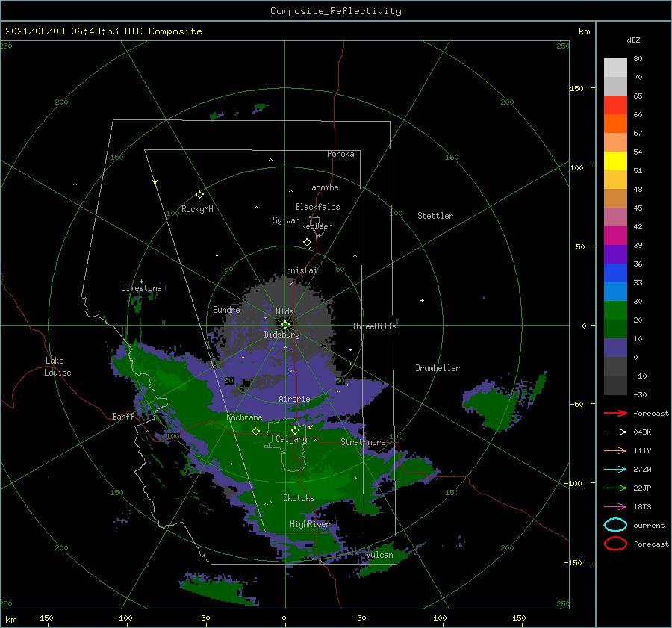672x628 pixels.
Task: Click the 150 km label on right axis
Action: [x=576, y=88]
